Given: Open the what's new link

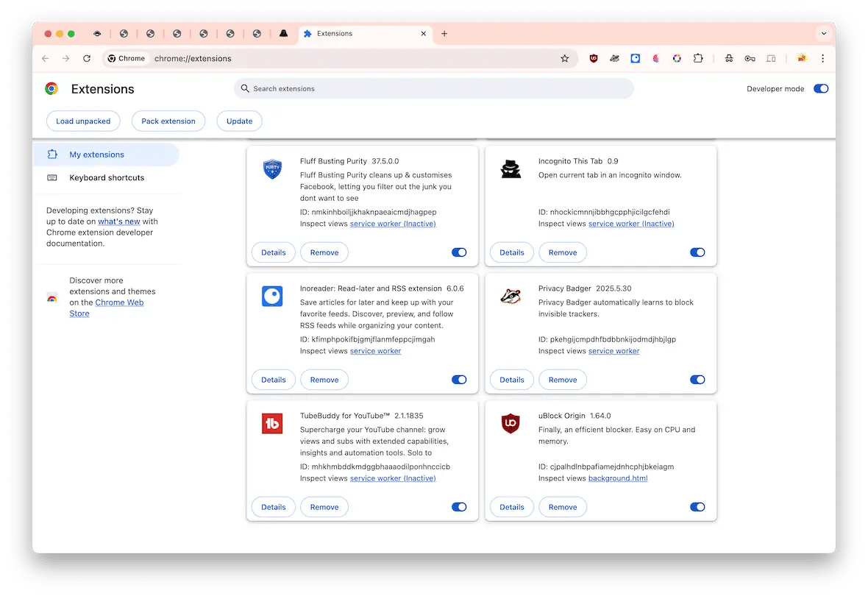Looking at the screenshot, I should point(119,221).
